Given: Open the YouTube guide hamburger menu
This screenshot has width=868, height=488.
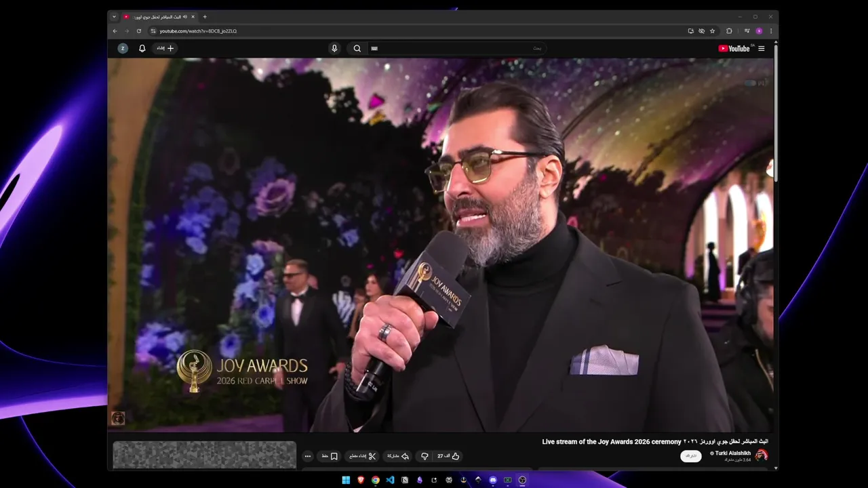Looking at the screenshot, I should 761,48.
